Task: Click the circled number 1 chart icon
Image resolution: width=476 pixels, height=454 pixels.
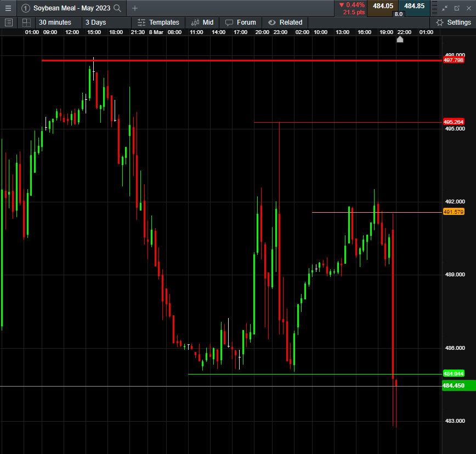Action: tap(26, 8)
